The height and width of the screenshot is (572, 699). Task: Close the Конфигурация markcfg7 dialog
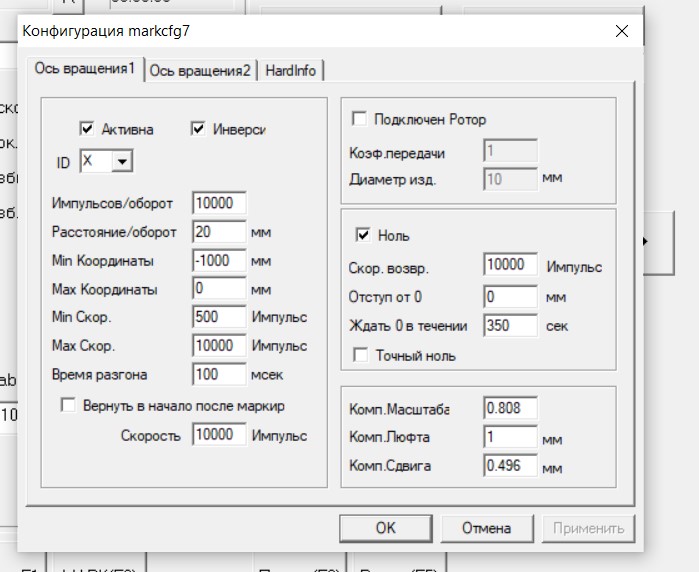click(622, 31)
